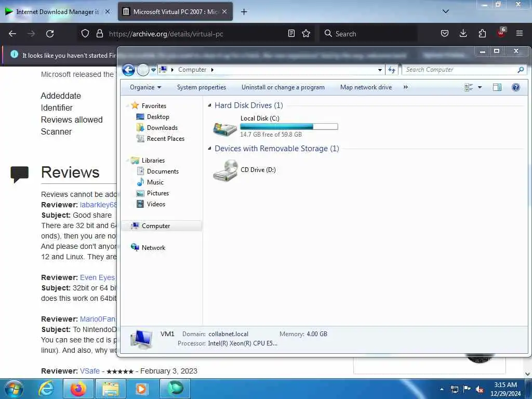Click Map network drive
Image resolution: width=532 pixels, height=399 pixels.
[x=366, y=87]
